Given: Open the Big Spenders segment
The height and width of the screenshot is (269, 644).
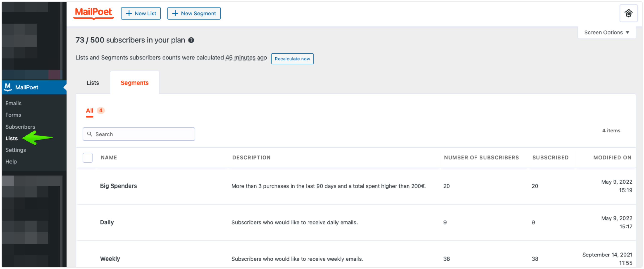Looking at the screenshot, I should [118, 186].
